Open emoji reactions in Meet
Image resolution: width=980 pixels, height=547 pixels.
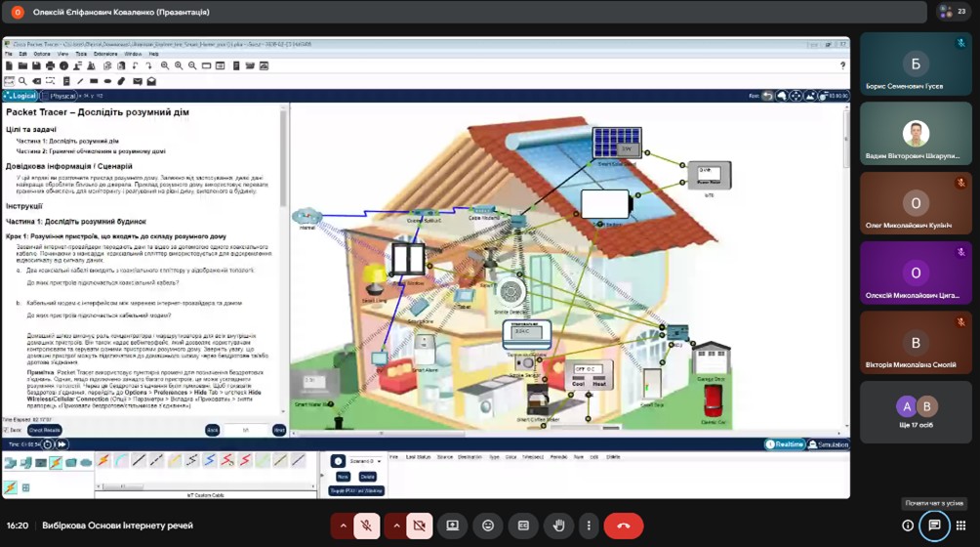(488, 526)
